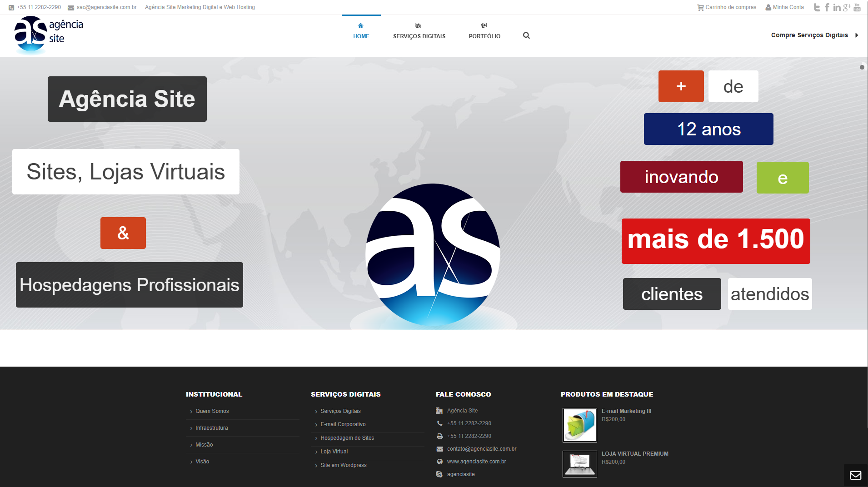Click the large AS sphere logo in banner
Image resolution: width=868 pixels, height=487 pixels.
(433, 254)
